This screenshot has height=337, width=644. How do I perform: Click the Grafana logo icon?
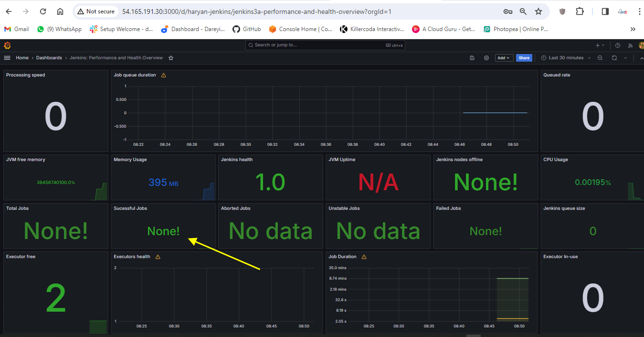(x=7, y=45)
